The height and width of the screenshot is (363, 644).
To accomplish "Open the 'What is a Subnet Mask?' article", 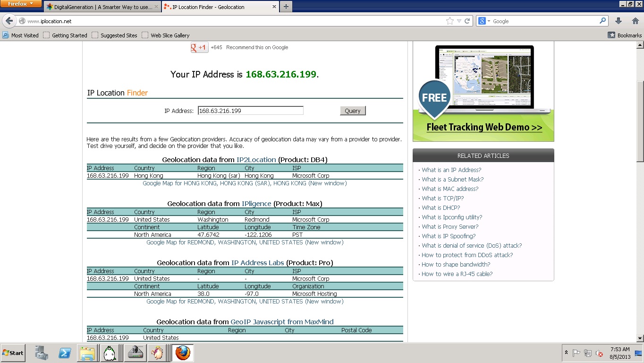I will 453,180.
